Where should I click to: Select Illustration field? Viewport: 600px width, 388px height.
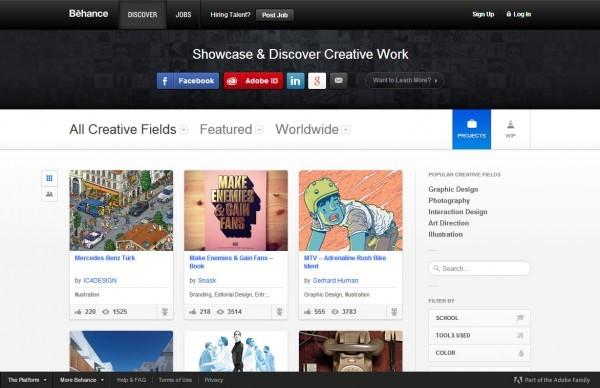(x=445, y=234)
